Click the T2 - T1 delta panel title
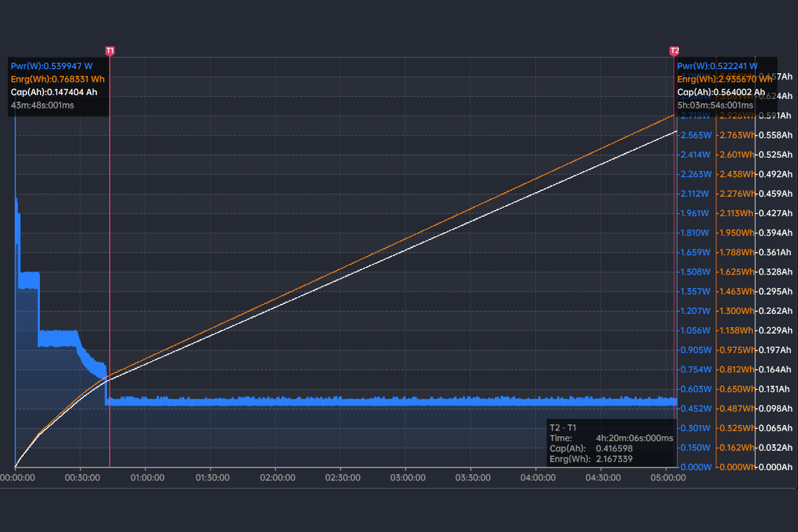This screenshot has height=532, width=798. pos(565,428)
